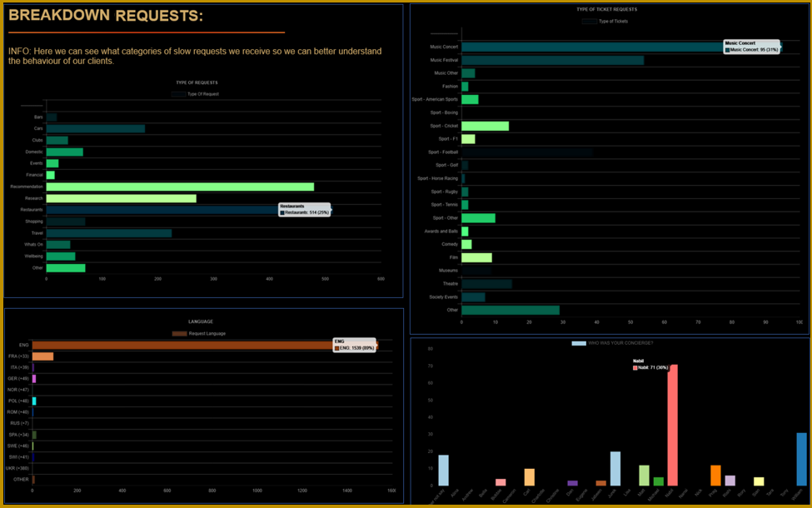Viewport: 812px width, 508px height.
Task: Click the pink marker in the Nabil tooltip
Action: [x=634, y=366]
